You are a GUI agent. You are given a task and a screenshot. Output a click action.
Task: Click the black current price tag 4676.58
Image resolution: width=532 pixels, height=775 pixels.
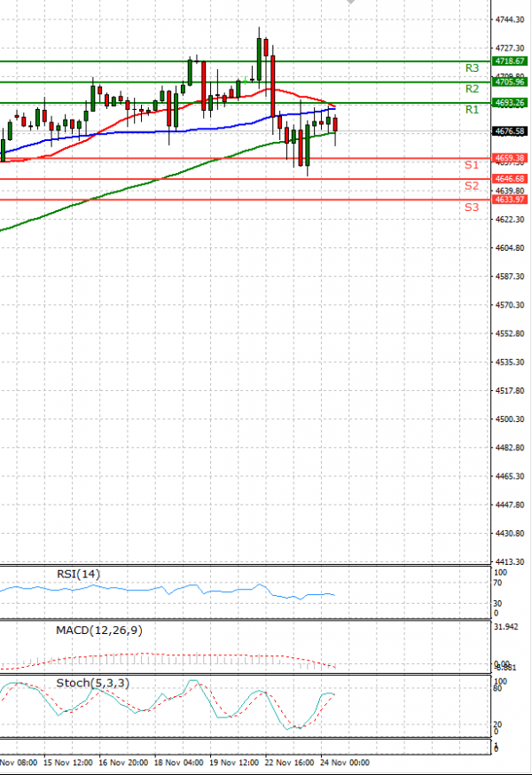pos(510,131)
